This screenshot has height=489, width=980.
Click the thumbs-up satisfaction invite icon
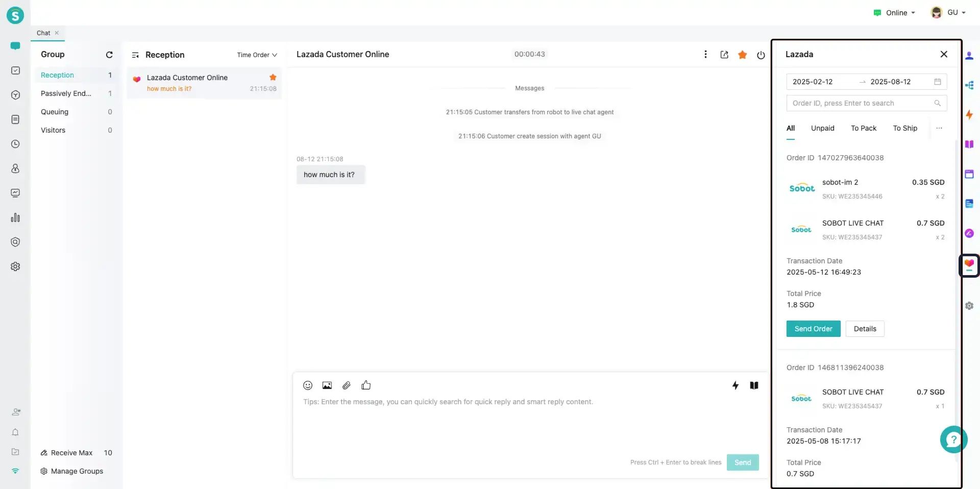[366, 385]
